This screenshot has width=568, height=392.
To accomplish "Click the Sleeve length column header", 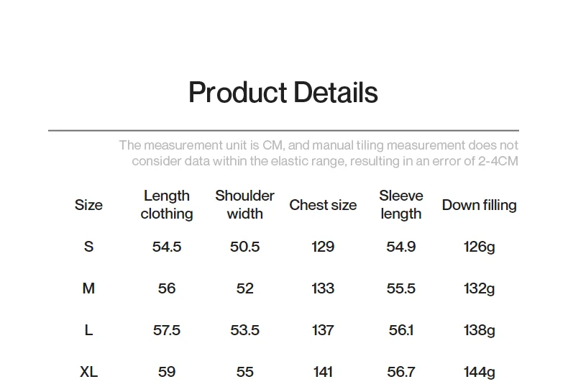I will (x=401, y=205).
